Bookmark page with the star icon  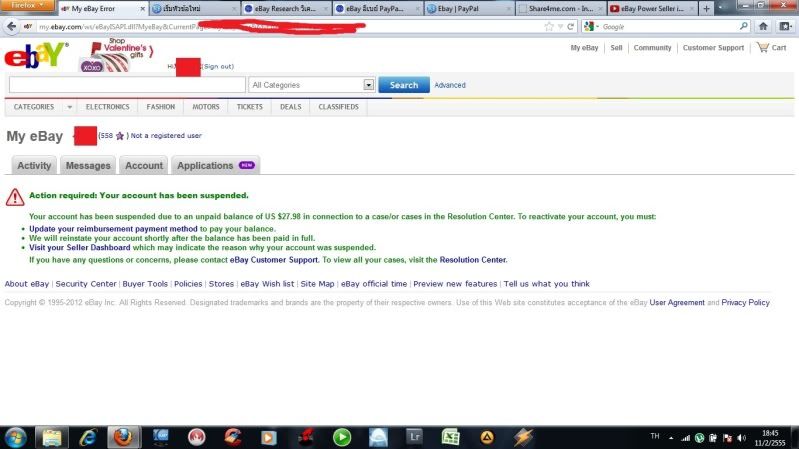pyautogui.click(x=549, y=27)
